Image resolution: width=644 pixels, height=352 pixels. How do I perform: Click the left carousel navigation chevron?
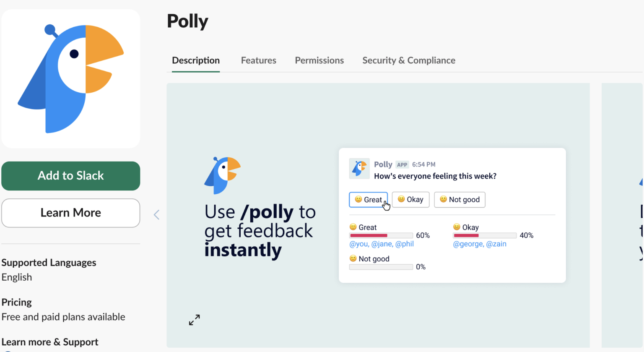point(156,214)
